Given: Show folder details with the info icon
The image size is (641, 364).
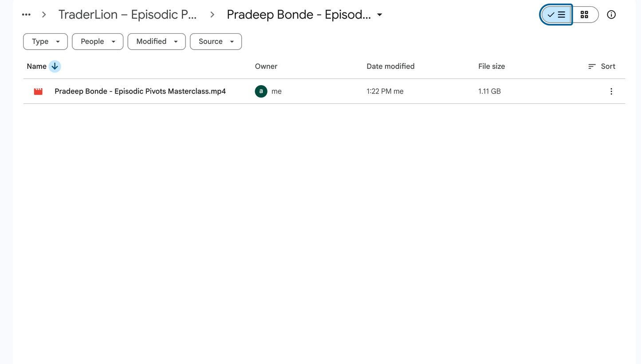Looking at the screenshot, I should pyautogui.click(x=611, y=15).
